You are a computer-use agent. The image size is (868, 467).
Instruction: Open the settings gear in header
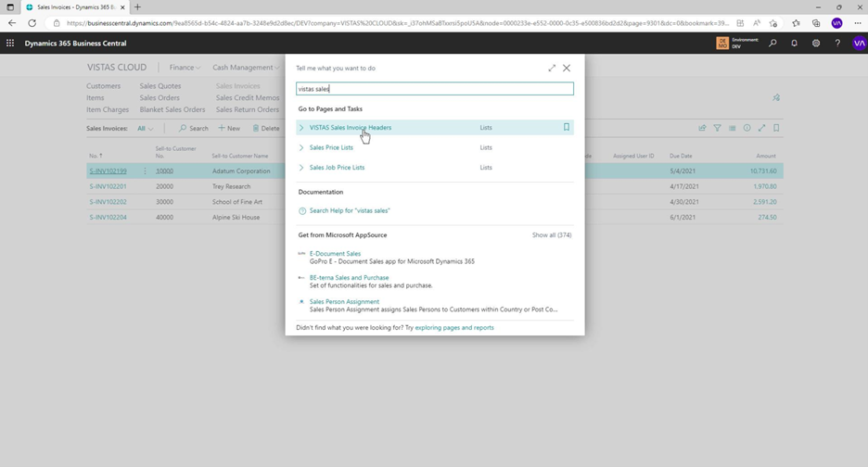[816, 43]
